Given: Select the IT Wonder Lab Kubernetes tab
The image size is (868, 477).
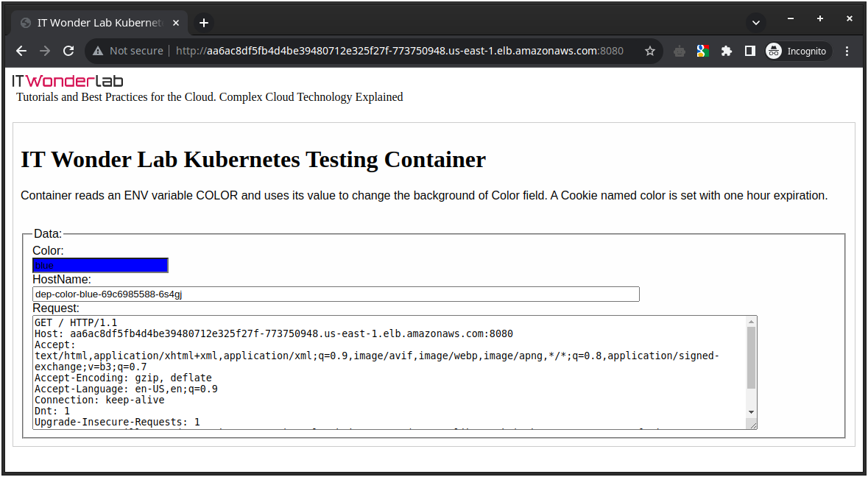Looking at the screenshot, I should pyautogui.click(x=96, y=23).
